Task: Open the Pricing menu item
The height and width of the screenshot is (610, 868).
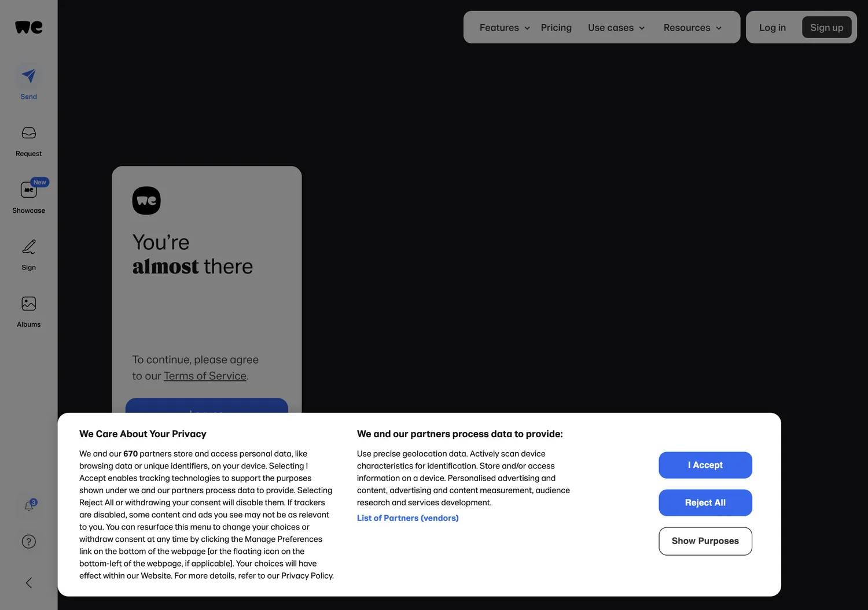Action: [556, 28]
